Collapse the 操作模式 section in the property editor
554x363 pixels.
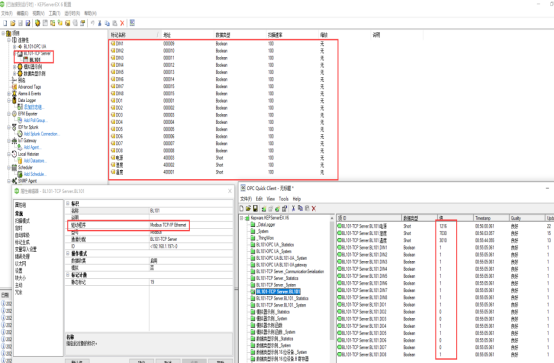[x=68, y=253]
